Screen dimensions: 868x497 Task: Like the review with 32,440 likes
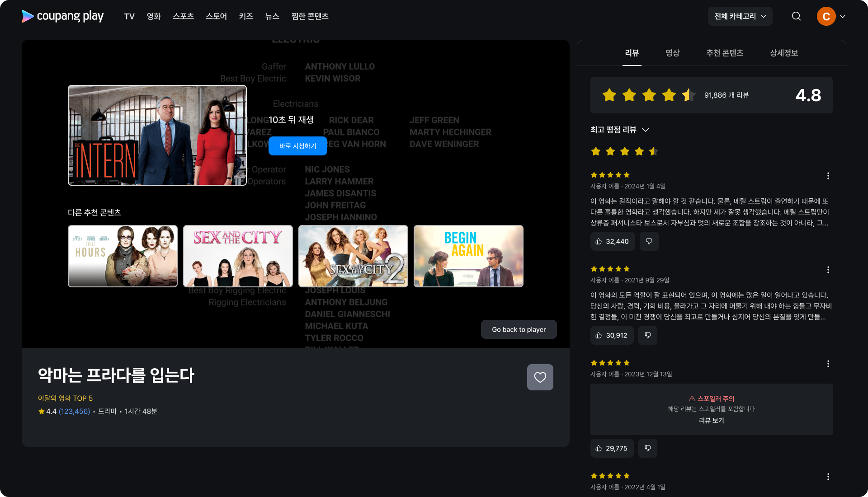612,241
